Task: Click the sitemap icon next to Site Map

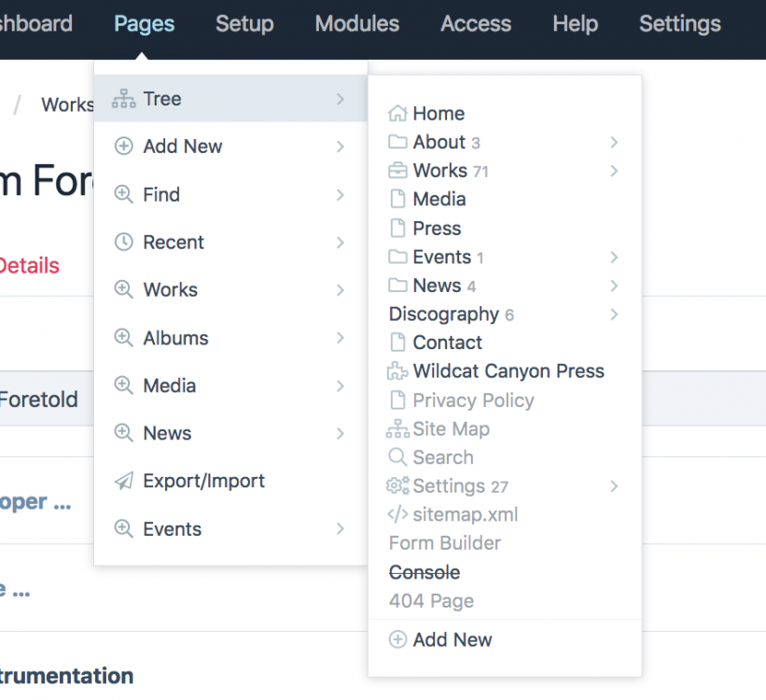Action: pyautogui.click(x=397, y=429)
